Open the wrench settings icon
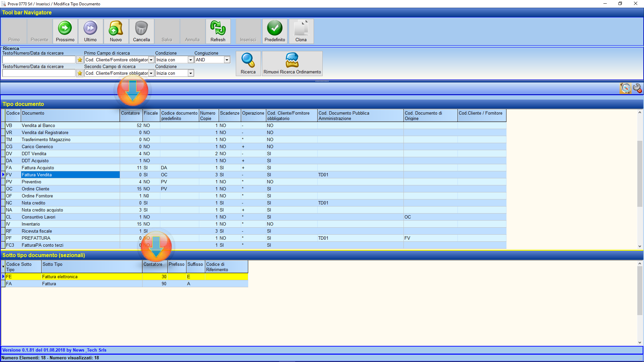 pyautogui.click(x=637, y=88)
